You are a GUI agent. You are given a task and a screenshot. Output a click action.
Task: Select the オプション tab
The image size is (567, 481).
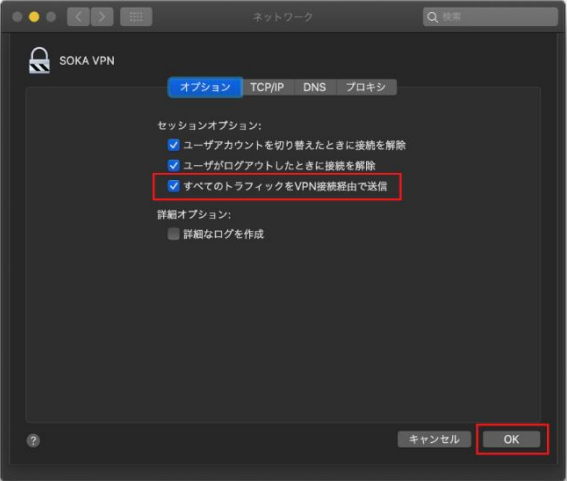point(205,87)
